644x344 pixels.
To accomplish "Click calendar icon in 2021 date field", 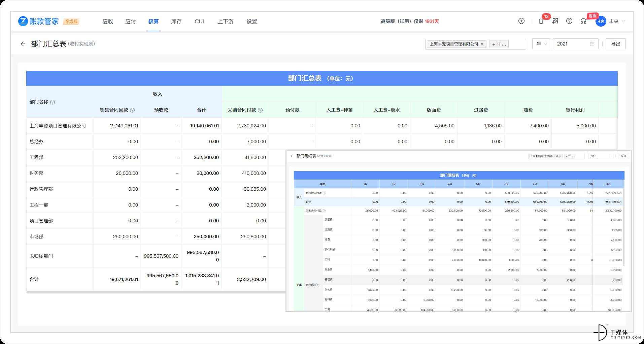I will (x=592, y=44).
